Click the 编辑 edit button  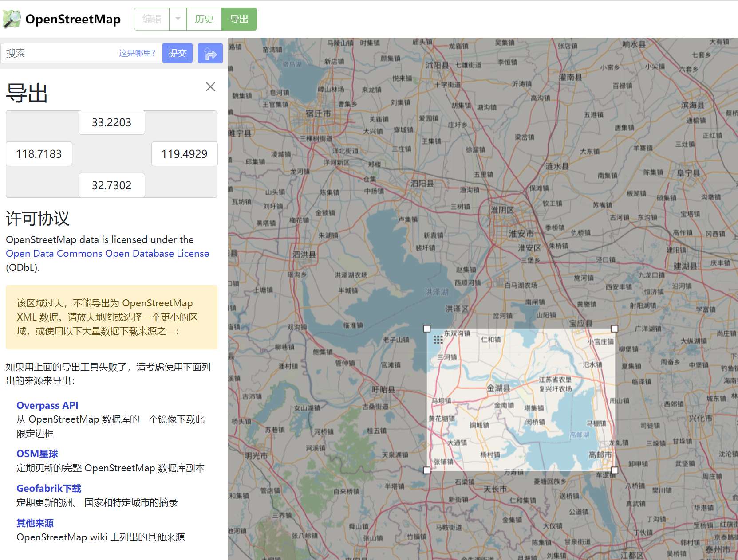tap(152, 19)
